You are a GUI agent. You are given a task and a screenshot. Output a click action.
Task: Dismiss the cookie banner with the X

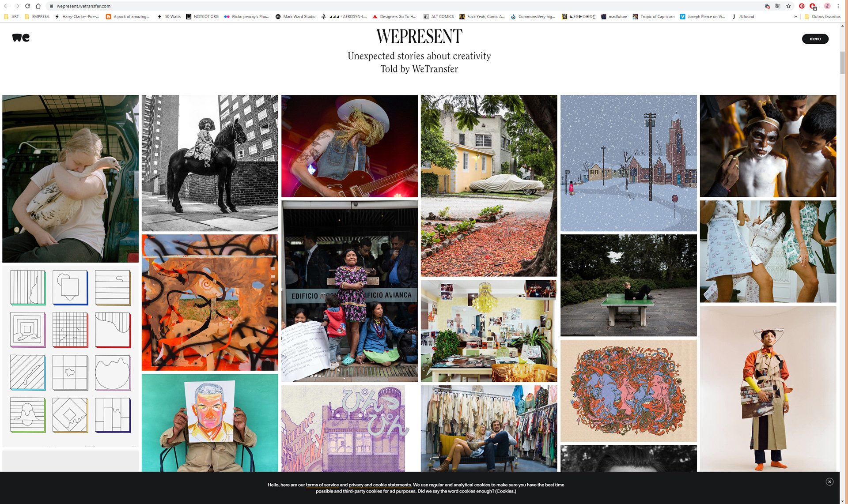pyautogui.click(x=829, y=481)
